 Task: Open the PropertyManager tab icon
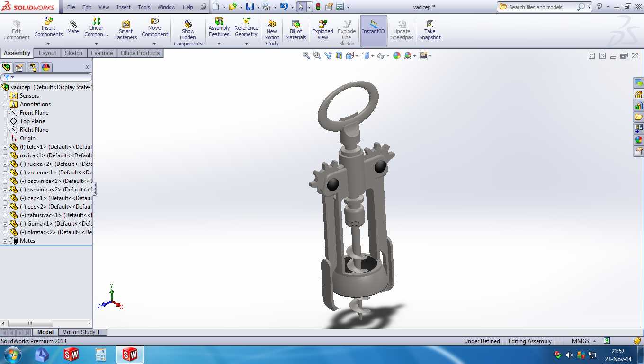point(19,67)
